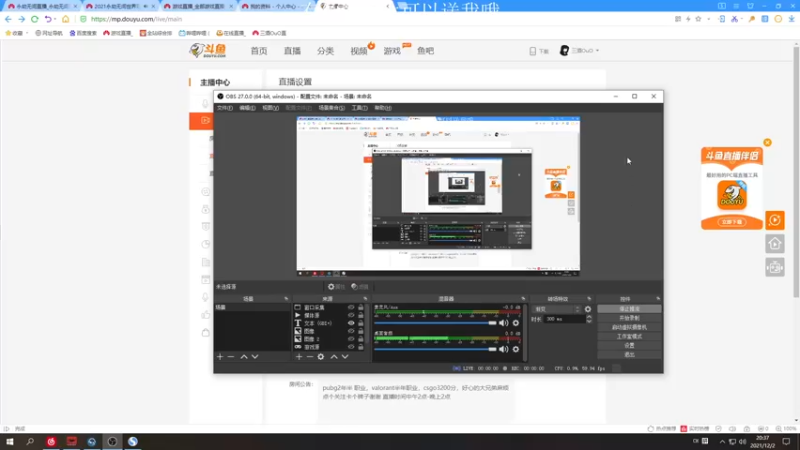Viewport: 800px width, 450px height.
Task: Add a new scene with the plus icon
Action: [x=220, y=357]
